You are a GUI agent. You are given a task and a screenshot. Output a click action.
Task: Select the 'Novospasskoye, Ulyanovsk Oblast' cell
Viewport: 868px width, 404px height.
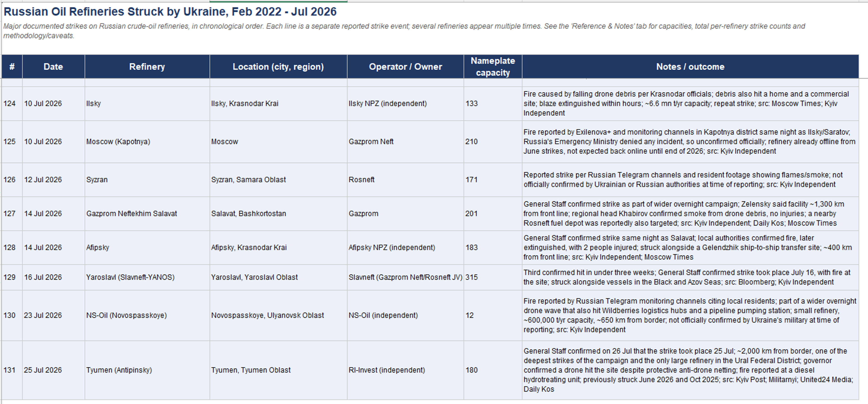278,315
